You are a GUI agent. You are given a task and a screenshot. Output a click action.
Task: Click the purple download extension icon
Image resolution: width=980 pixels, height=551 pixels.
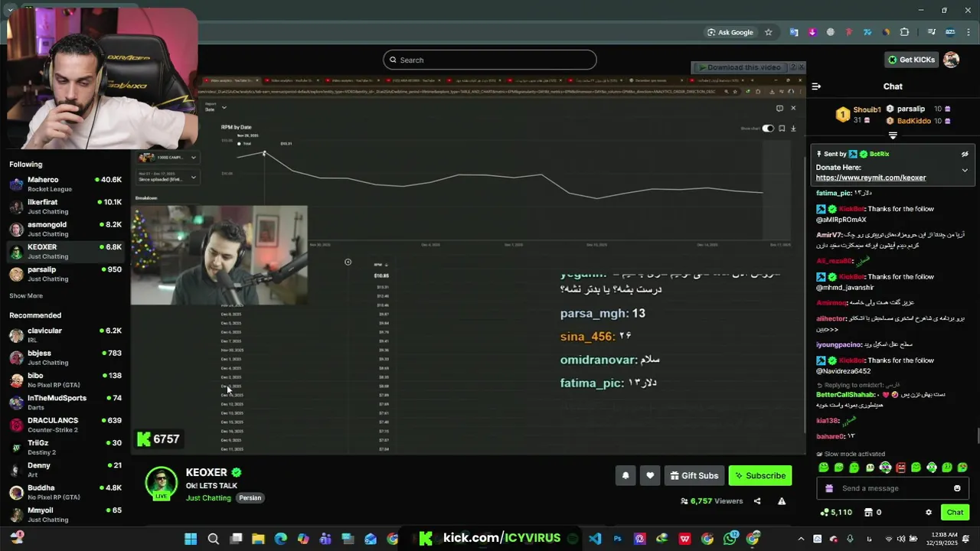coord(812,32)
